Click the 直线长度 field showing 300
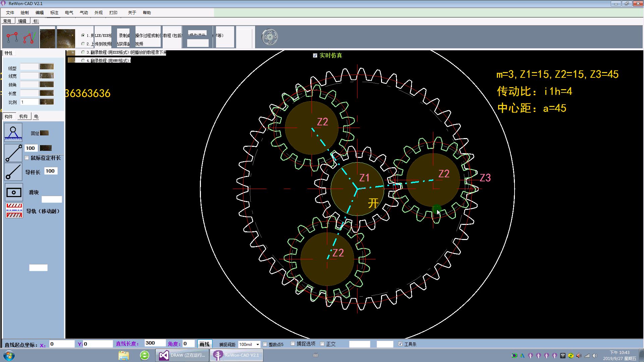The height and width of the screenshot is (362, 644). click(x=155, y=343)
